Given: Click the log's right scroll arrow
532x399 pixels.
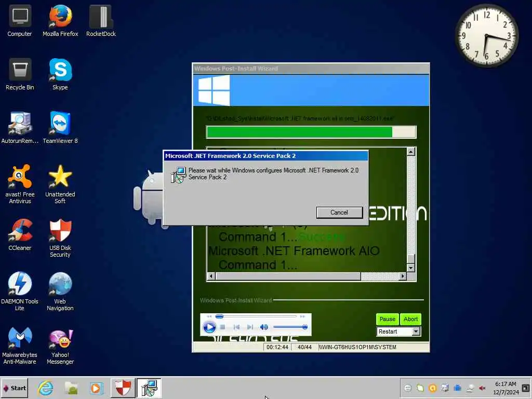Looking at the screenshot, I should 403,276.
